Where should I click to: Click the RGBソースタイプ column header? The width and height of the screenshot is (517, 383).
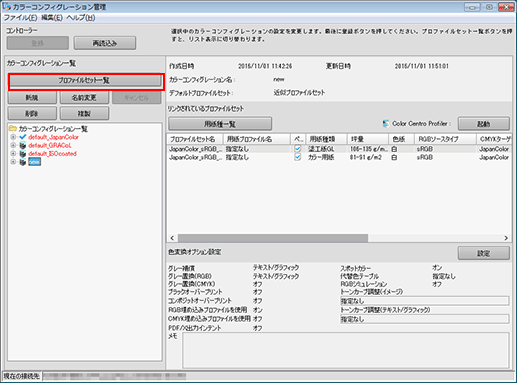[x=445, y=139]
